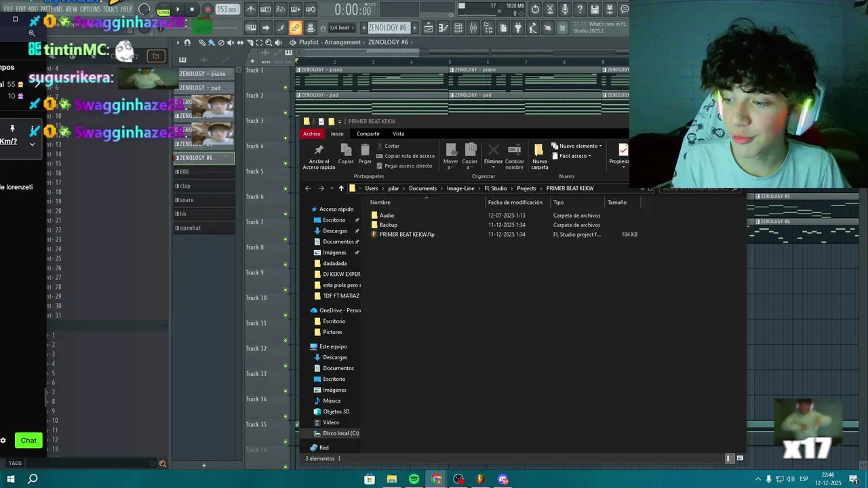Viewport: 868px width, 488px height.
Task: Open the 1/4 beat snap dropdown
Action: click(x=341, y=28)
